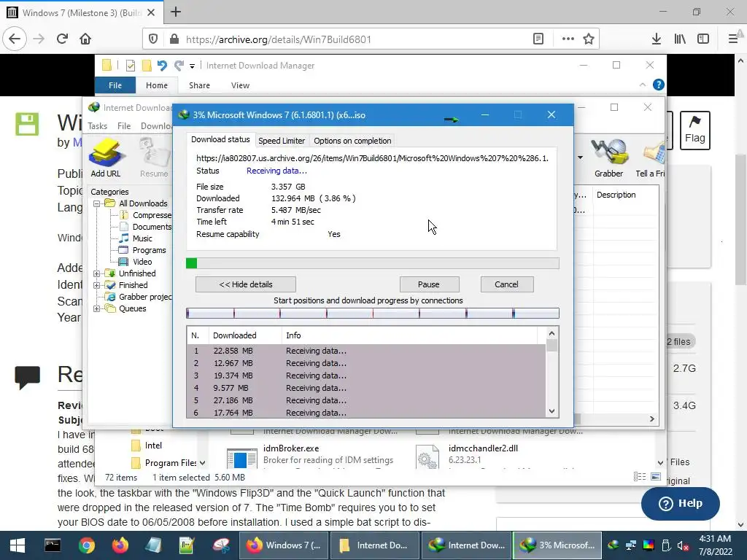This screenshot has height=560, width=747.
Task: Click the green download progress bar
Action: [373, 263]
